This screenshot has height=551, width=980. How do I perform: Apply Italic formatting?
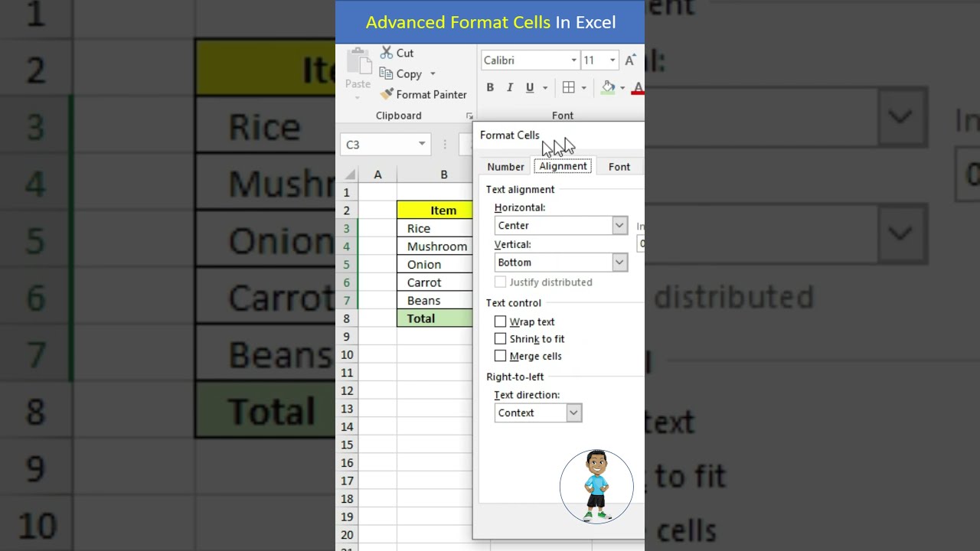510,88
